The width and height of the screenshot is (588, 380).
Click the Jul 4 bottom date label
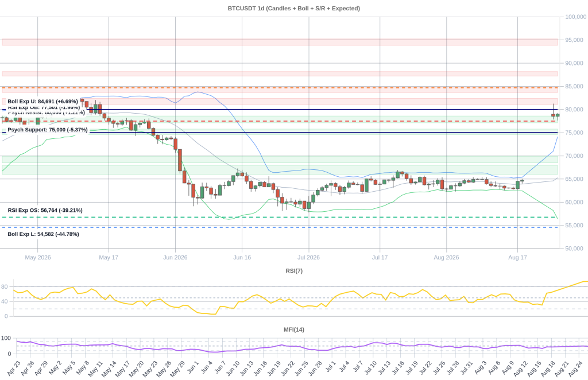(x=345, y=366)
